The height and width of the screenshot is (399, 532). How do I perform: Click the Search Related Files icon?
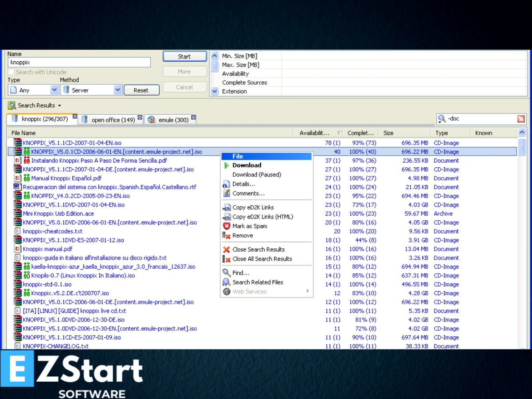tap(227, 282)
